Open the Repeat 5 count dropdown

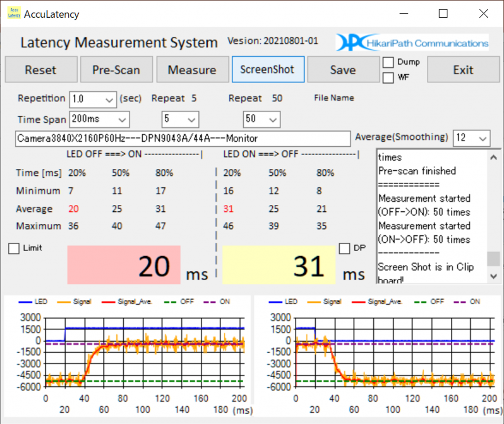[191, 119]
